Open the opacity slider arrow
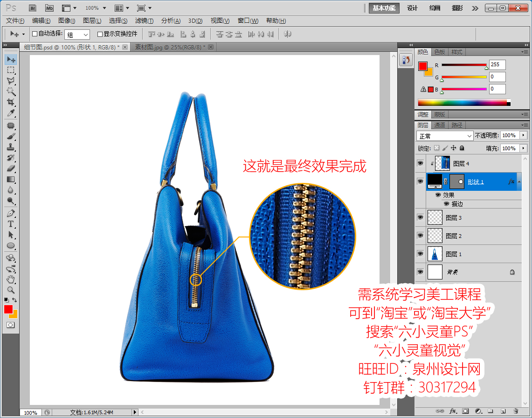The width and height of the screenshot is (532, 418). (524, 135)
